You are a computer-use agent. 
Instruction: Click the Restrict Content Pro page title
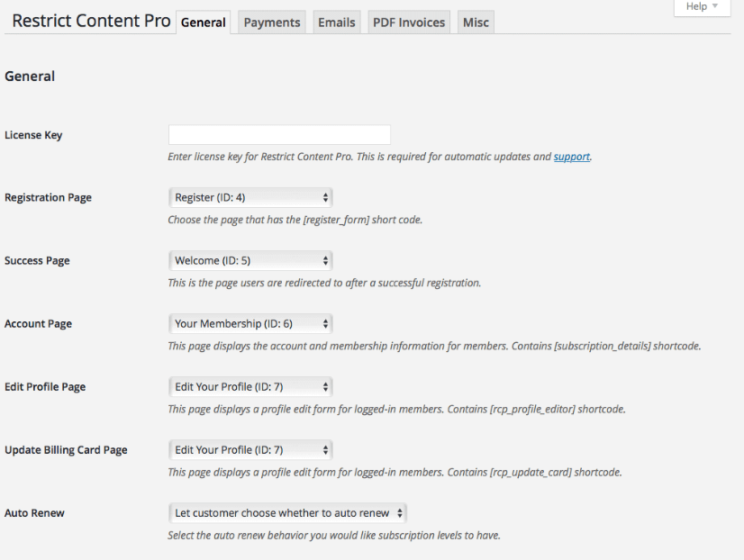tap(88, 19)
